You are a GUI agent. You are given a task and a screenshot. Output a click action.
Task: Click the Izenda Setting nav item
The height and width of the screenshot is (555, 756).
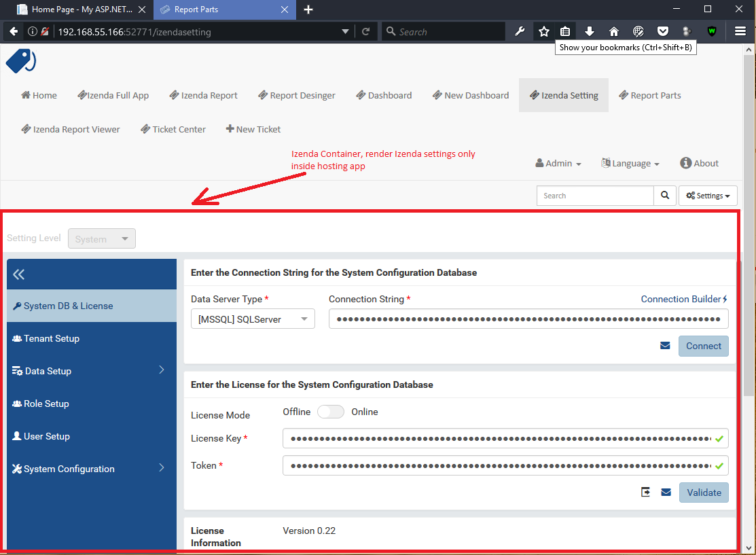coord(564,96)
